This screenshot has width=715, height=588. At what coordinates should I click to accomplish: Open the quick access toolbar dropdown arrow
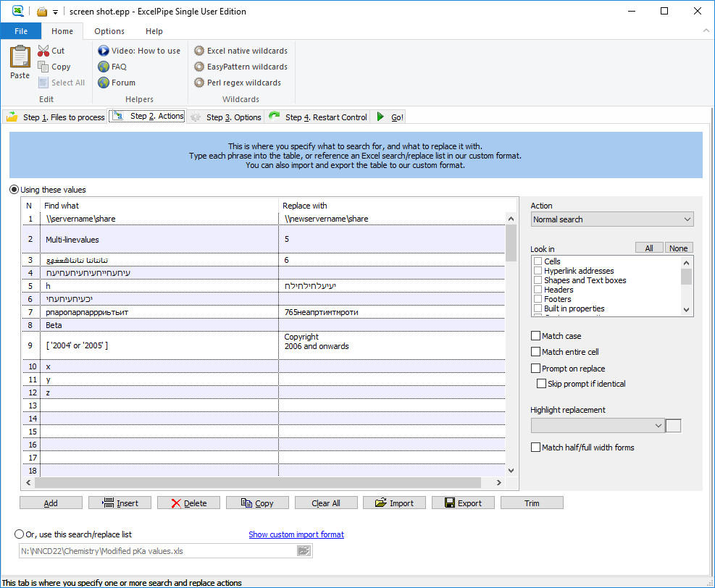[x=56, y=12]
